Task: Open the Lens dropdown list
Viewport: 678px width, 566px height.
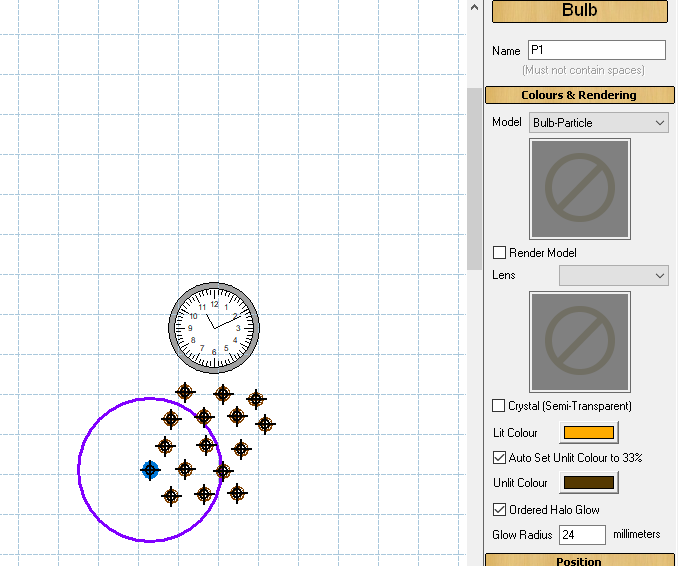Action: (x=614, y=275)
